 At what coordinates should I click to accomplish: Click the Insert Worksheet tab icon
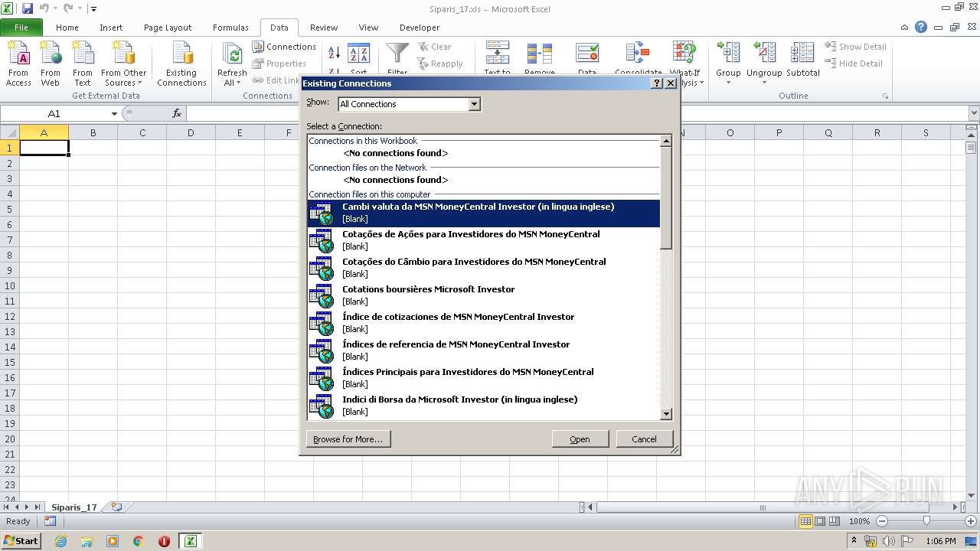click(116, 507)
